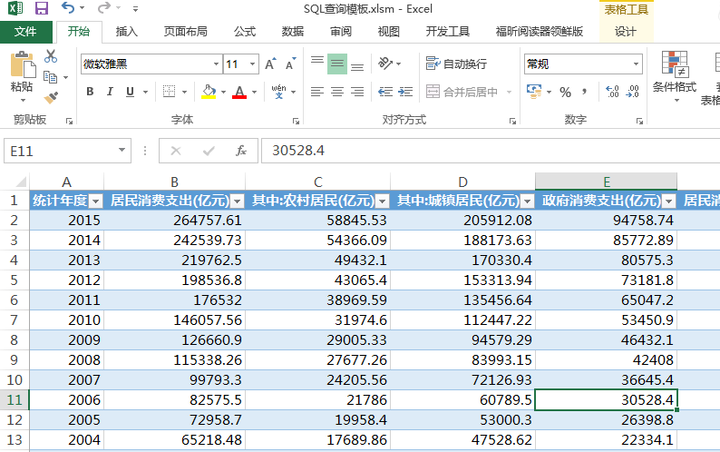Switch to the 插入 Insert tab
Viewport: 720px width, 452px height.
tap(127, 31)
